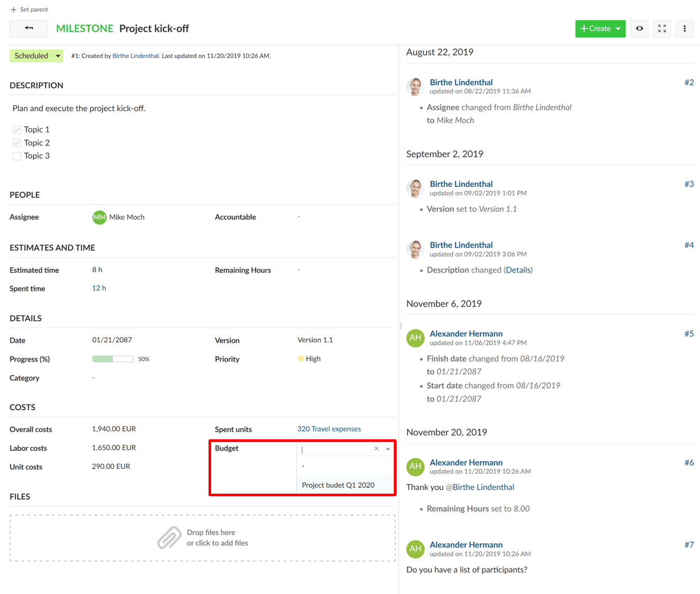Select Project budet Q1 2020 option
Viewport: 700px width, 594px height.
[338, 485]
